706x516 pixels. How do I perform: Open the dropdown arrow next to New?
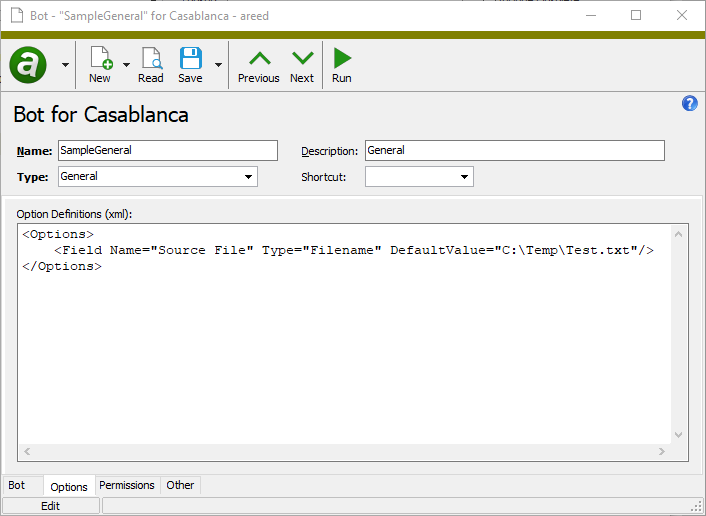[x=126, y=65]
